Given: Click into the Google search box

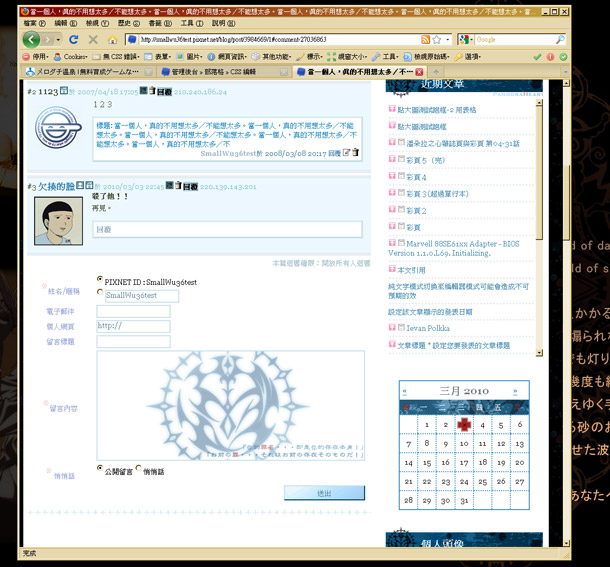Looking at the screenshot, I should click(x=514, y=39).
